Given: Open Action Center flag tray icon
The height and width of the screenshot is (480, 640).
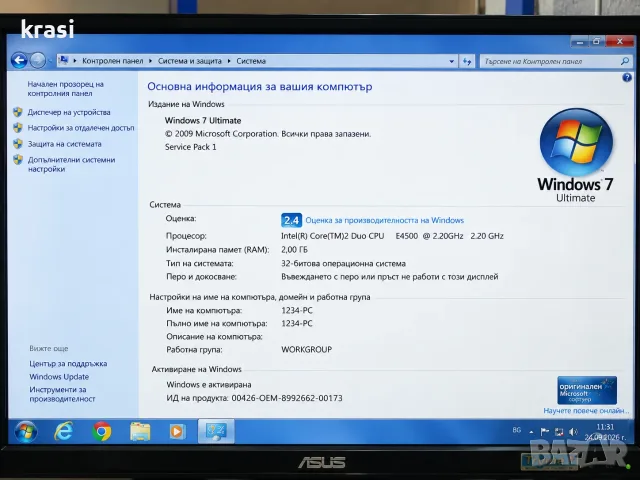Looking at the screenshot, I should pos(544,431).
